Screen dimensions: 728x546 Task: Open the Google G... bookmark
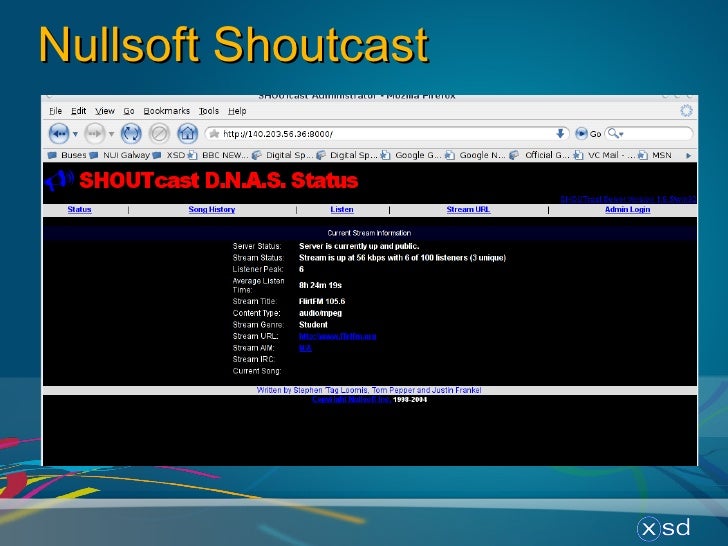point(411,155)
